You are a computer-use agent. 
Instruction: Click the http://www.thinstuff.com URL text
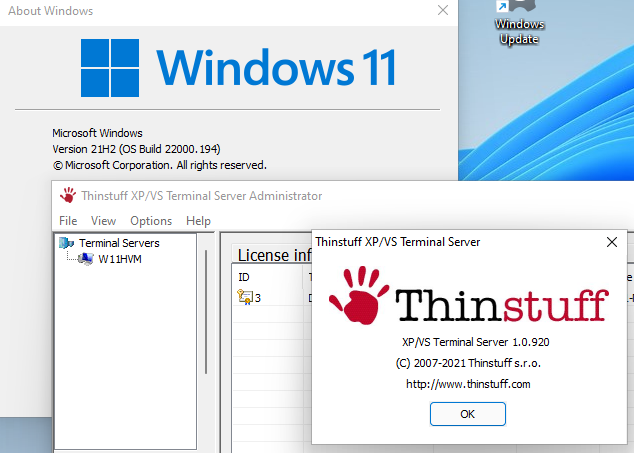click(468, 384)
